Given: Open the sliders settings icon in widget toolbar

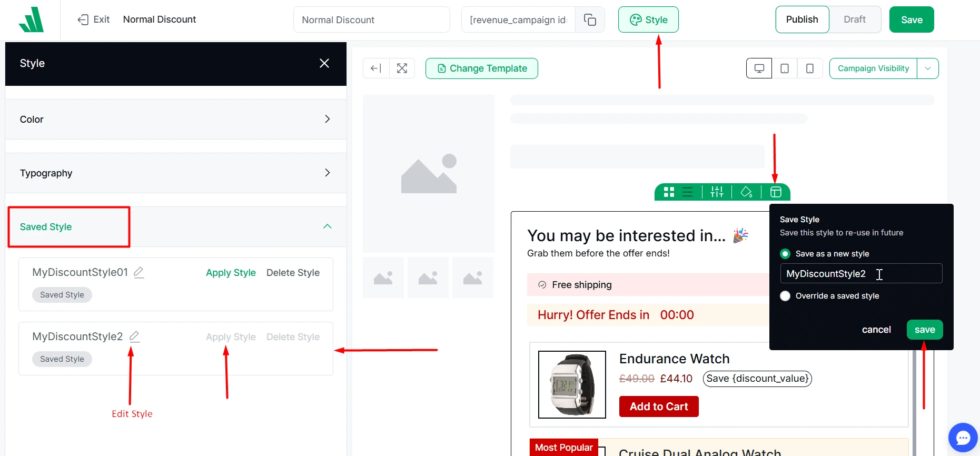Looking at the screenshot, I should [717, 192].
